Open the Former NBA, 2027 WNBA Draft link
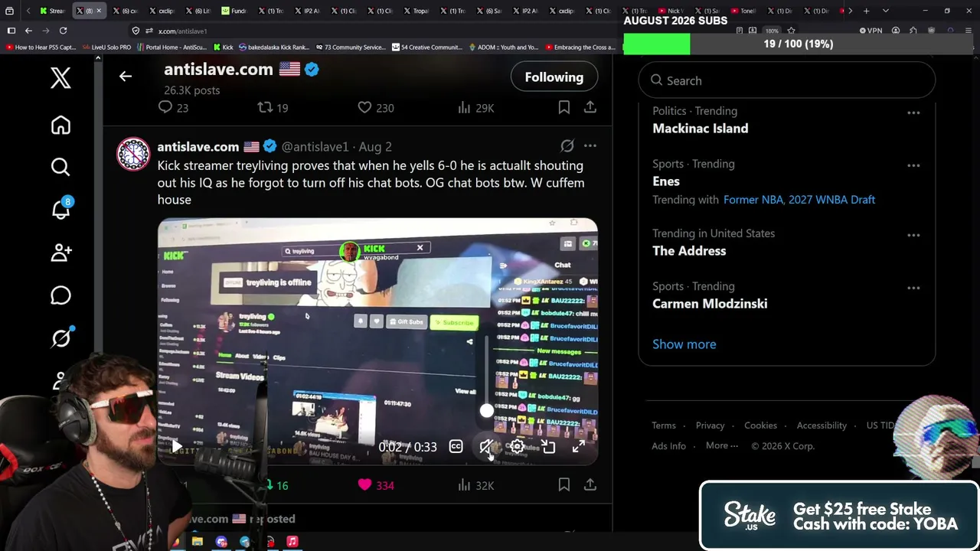This screenshot has height=551, width=980. 799,200
